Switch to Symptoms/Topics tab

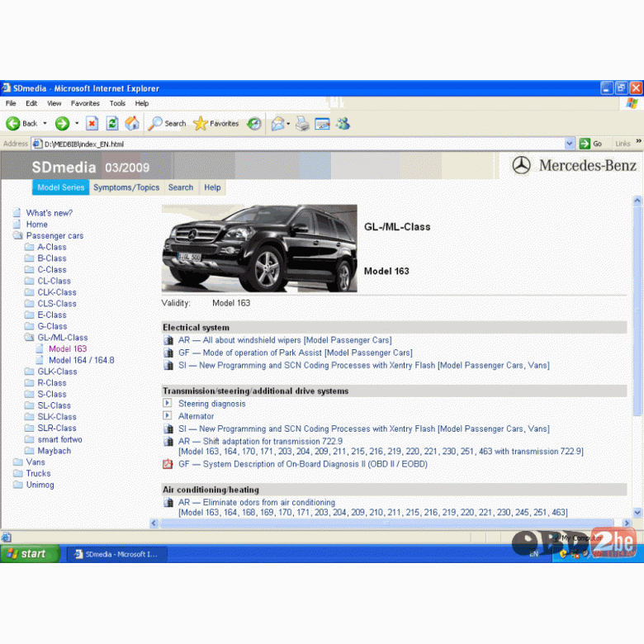point(126,187)
